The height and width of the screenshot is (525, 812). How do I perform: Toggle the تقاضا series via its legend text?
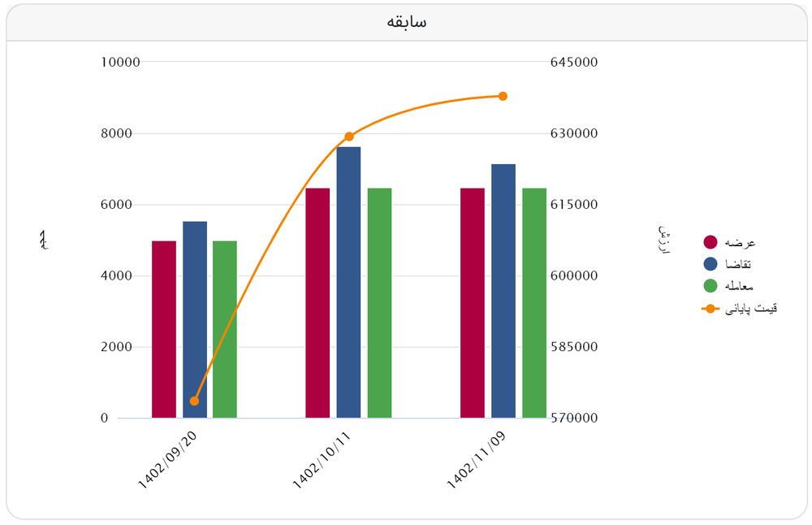[738, 263]
